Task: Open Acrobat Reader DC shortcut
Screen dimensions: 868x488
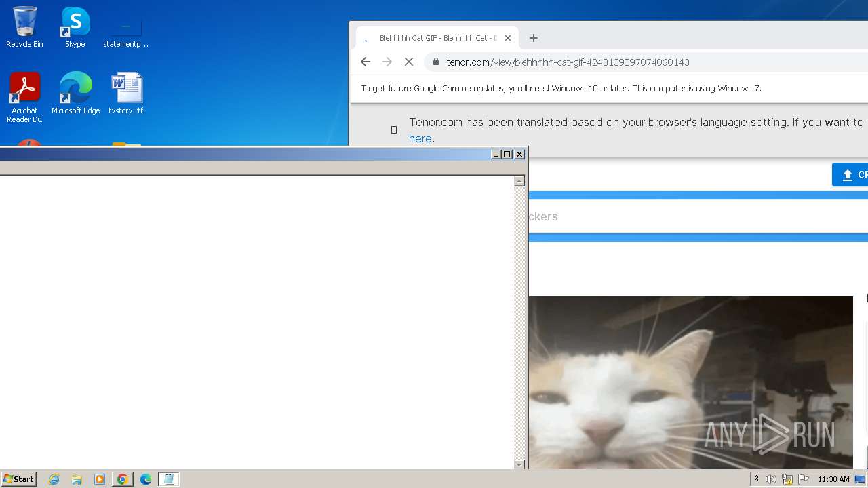Action: [24, 97]
